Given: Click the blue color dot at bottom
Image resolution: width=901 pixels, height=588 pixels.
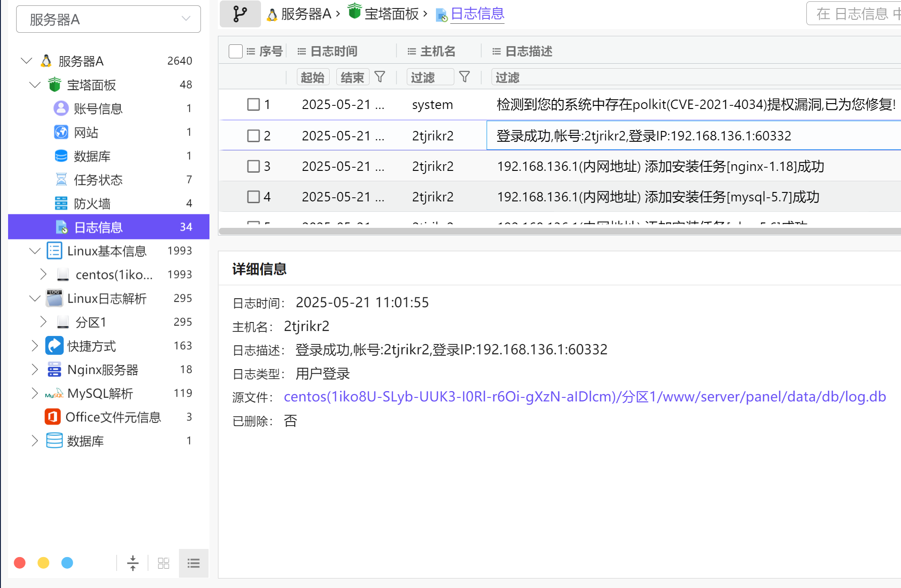Looking at the screenshot, I should (x=67, y=563).
